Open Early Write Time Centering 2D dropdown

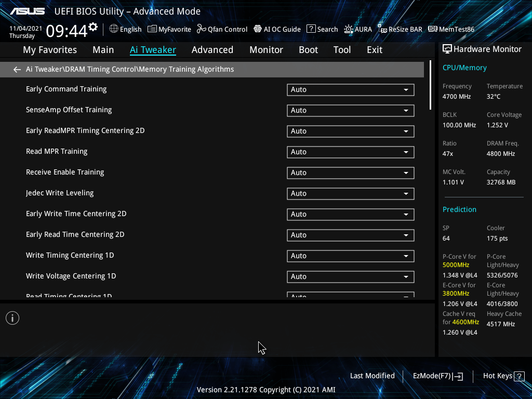coord(351,214)
